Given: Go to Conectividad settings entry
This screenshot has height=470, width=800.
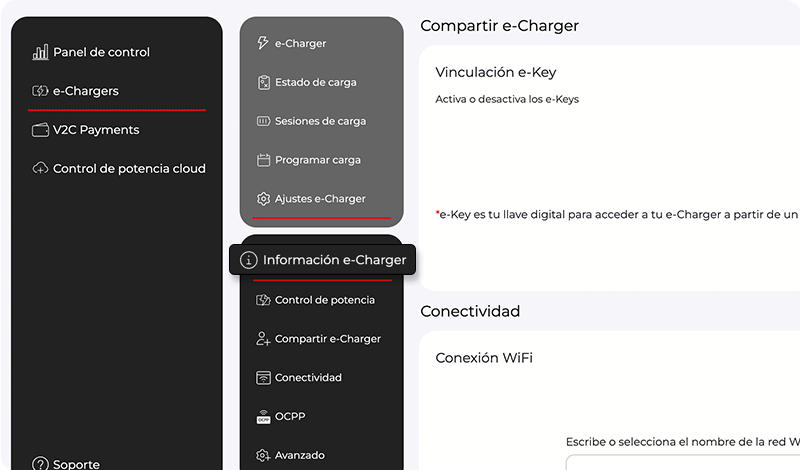Looking at the screenshot, I should (x=308, y=378).
